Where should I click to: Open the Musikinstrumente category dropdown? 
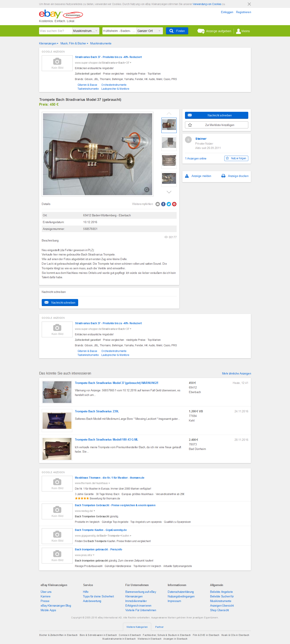[x=86, y=31]
